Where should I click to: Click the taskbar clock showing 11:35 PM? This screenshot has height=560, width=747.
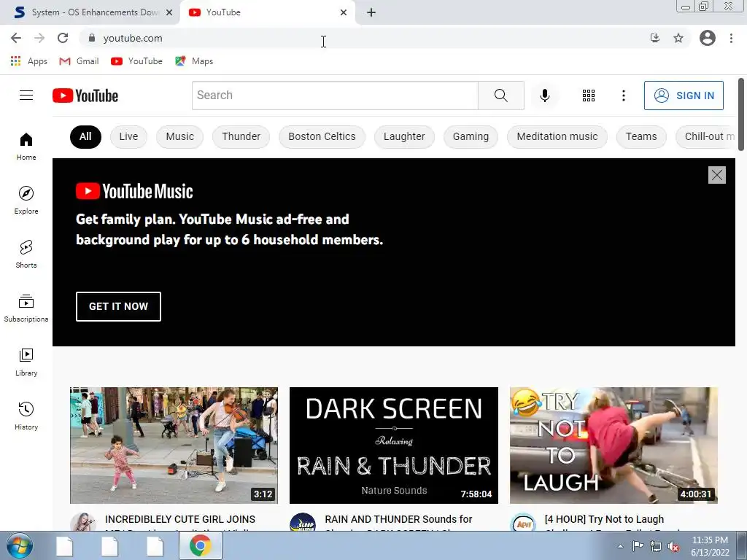coord(710,546)
